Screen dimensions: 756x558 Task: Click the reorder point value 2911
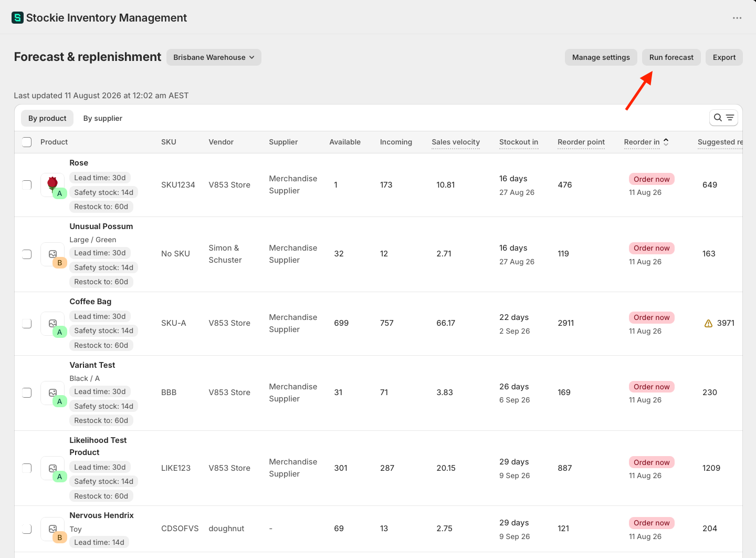566,323
